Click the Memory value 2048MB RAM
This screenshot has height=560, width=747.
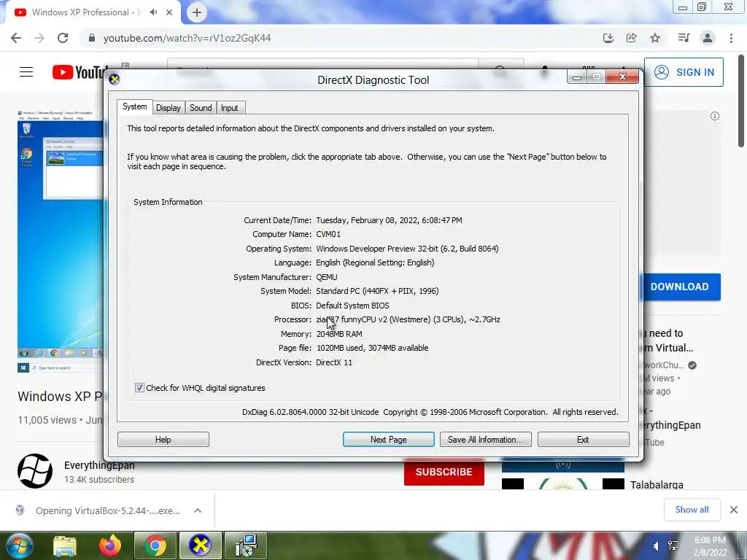(x=339, y=334)
